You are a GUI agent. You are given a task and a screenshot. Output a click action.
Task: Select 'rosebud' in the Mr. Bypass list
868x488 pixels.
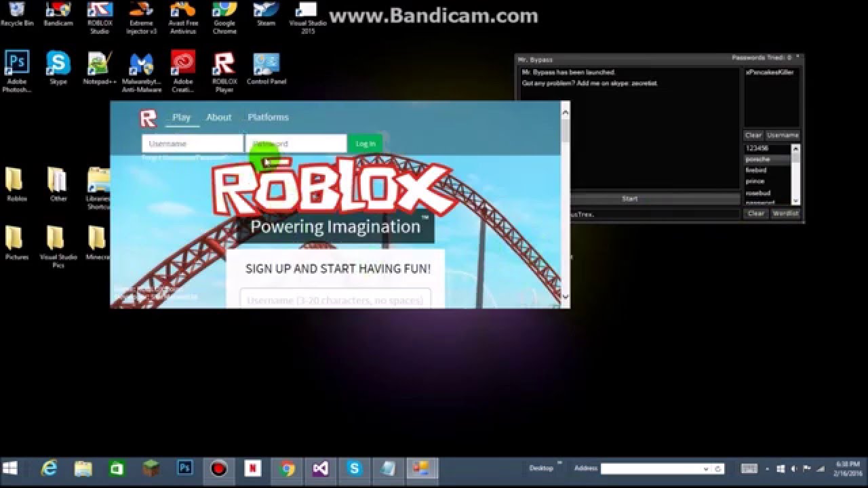[x=768, y=193]
